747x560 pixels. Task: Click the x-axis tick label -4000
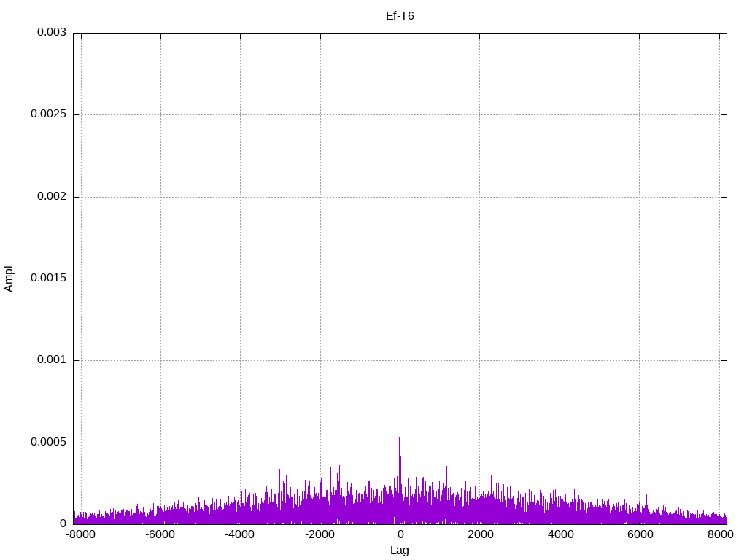pos(239,534)
